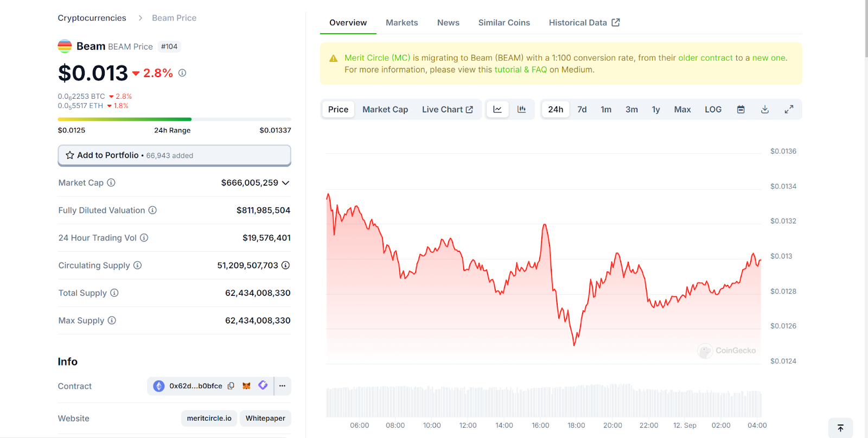
Task: Switch to the candlestick chart icon
Action: [522, 110]
